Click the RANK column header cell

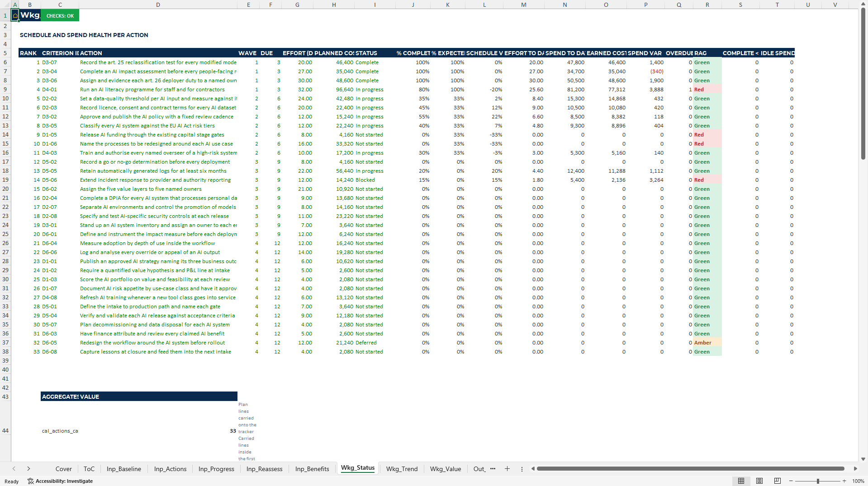tap(29, 53)
